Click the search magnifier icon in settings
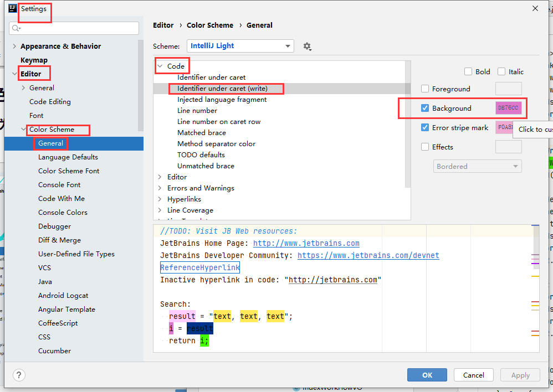This screenshot has width=553, height=392. pyautogui.click(x=16, y=28)
